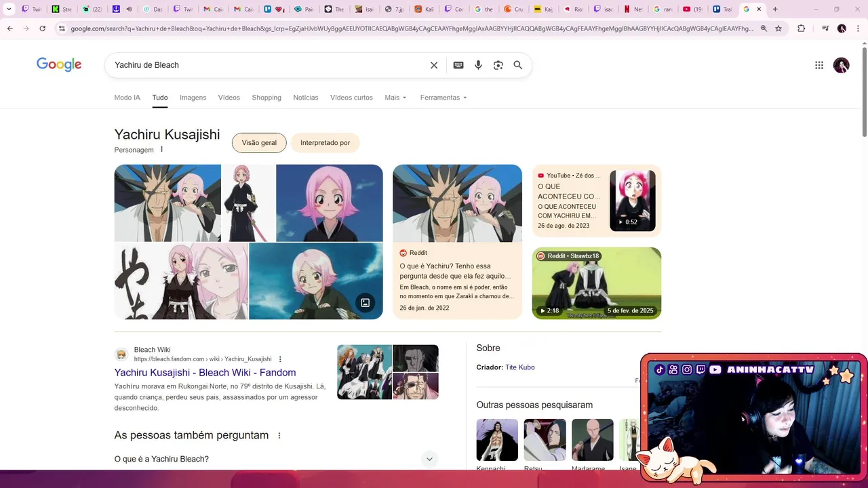Start voice search with the microphone

(x=478, y=65)
